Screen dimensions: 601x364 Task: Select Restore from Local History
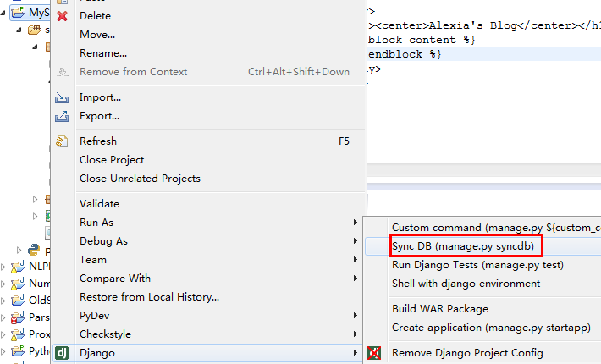coord(149,297)
